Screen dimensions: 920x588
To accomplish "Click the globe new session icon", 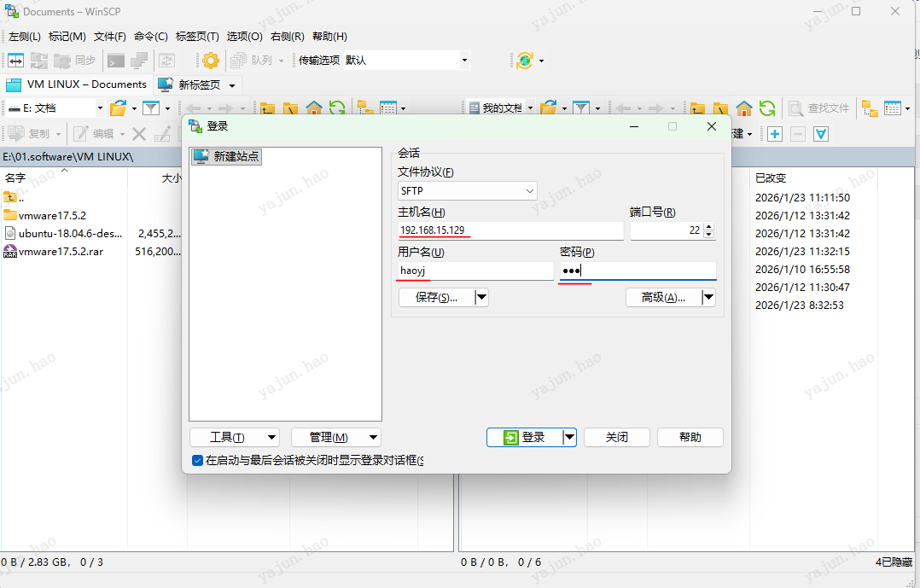I will coord(525,61).
